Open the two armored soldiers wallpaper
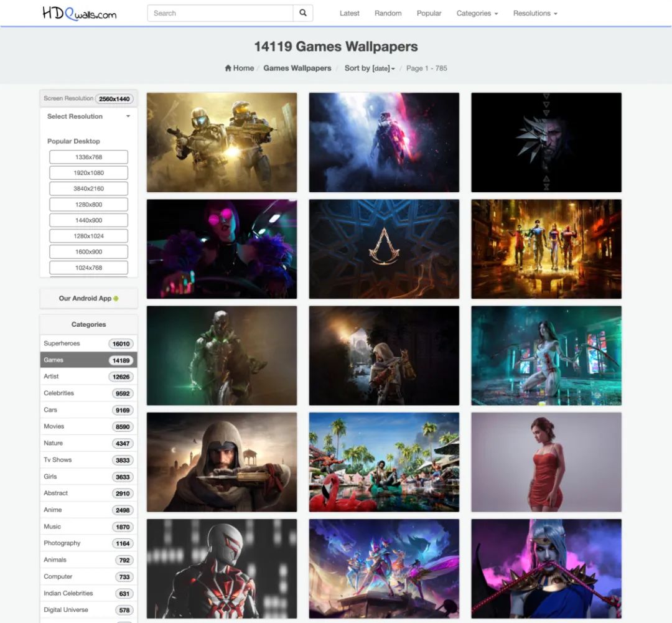The image size is (672, 623). (x=222, y=143)
